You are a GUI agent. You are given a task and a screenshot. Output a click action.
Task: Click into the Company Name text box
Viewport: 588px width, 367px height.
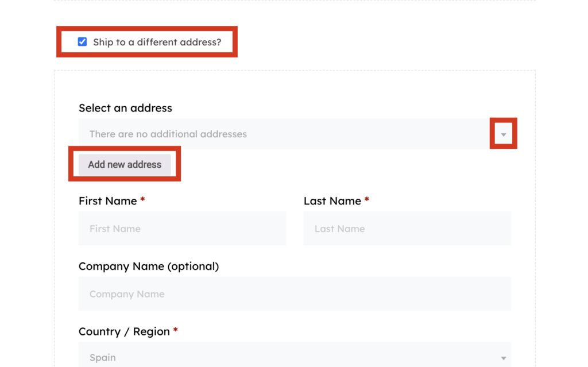coord(295,294)
